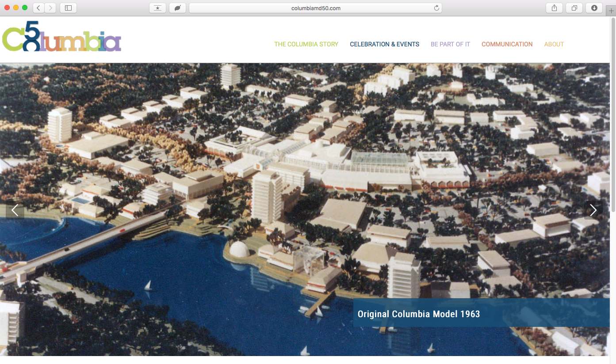
Task: Click the Columbia 50 logo
Action: tap(61, 36)
